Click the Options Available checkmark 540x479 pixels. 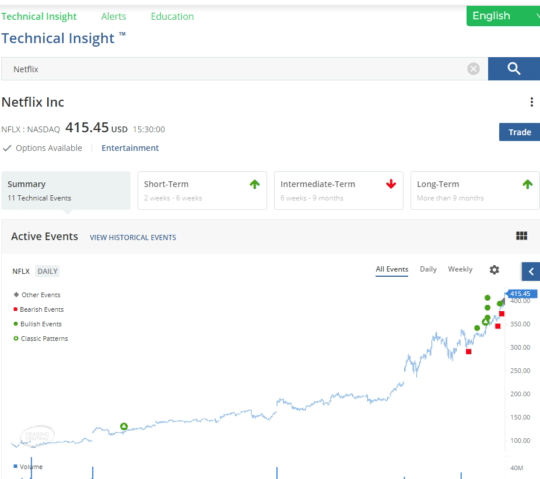[7, 148]
